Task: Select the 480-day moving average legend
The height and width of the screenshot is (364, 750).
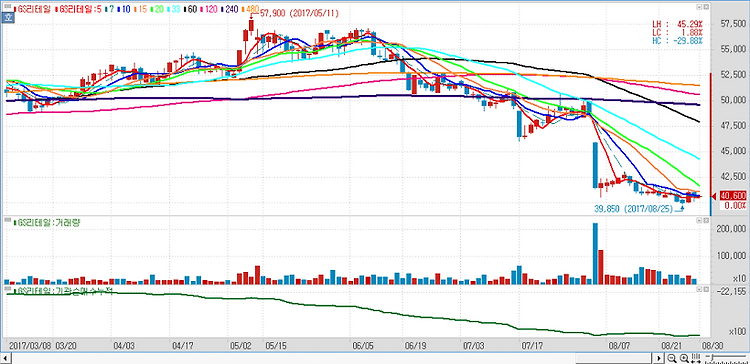Action: click(250, 9)
